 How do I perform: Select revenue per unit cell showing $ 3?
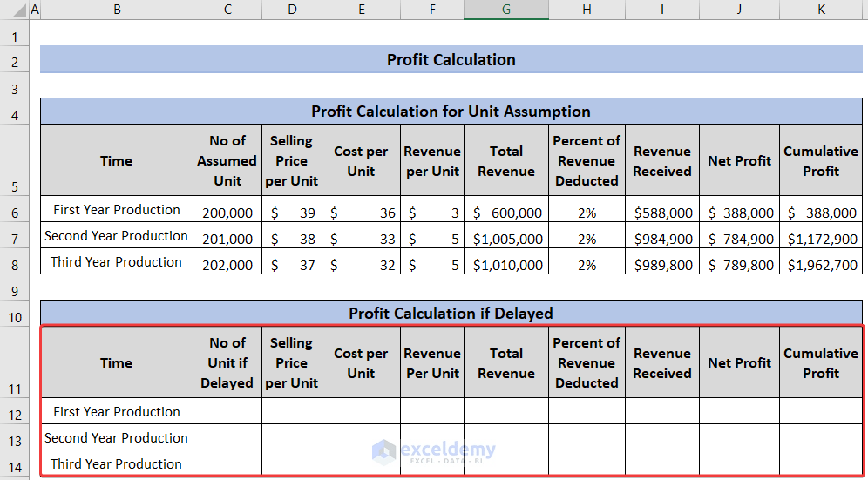(432, 209)
